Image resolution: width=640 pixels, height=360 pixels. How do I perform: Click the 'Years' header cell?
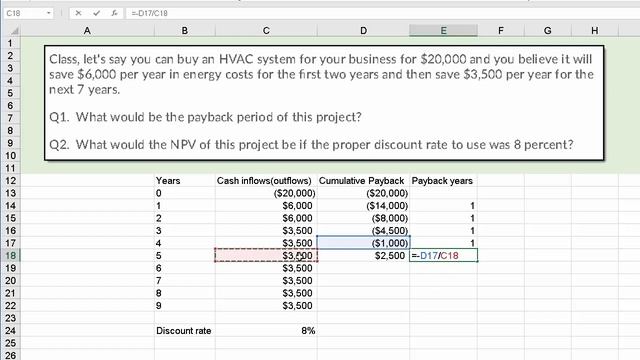point(185,180)
